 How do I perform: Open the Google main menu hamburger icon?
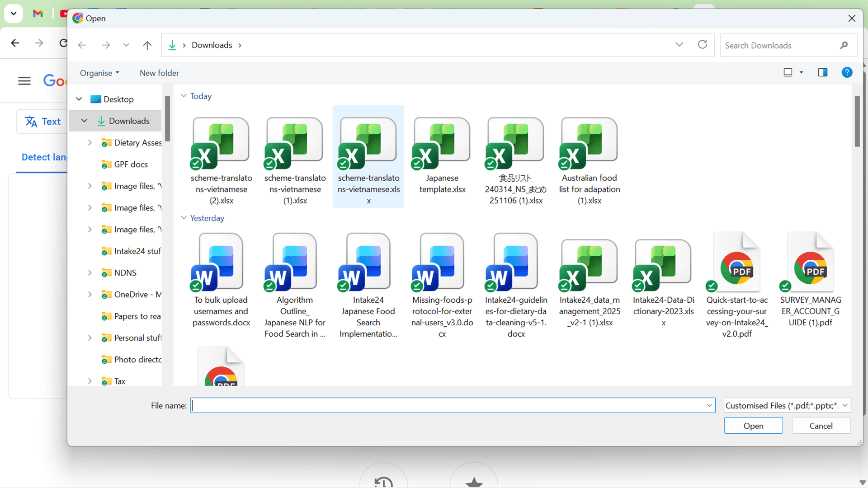coord(24,81)
